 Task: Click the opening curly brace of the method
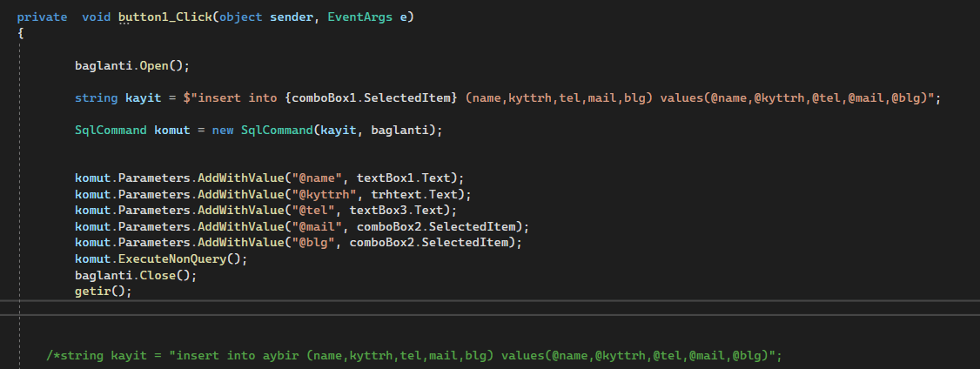click(x=21, y=34)
